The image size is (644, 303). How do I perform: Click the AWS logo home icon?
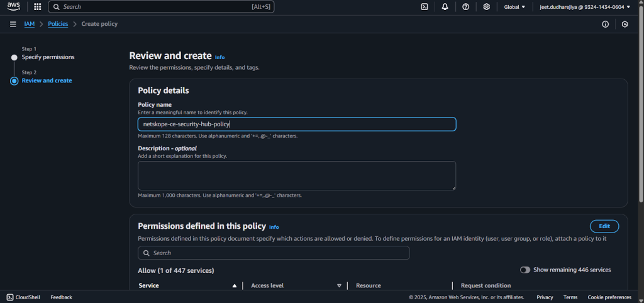point(13,6)
